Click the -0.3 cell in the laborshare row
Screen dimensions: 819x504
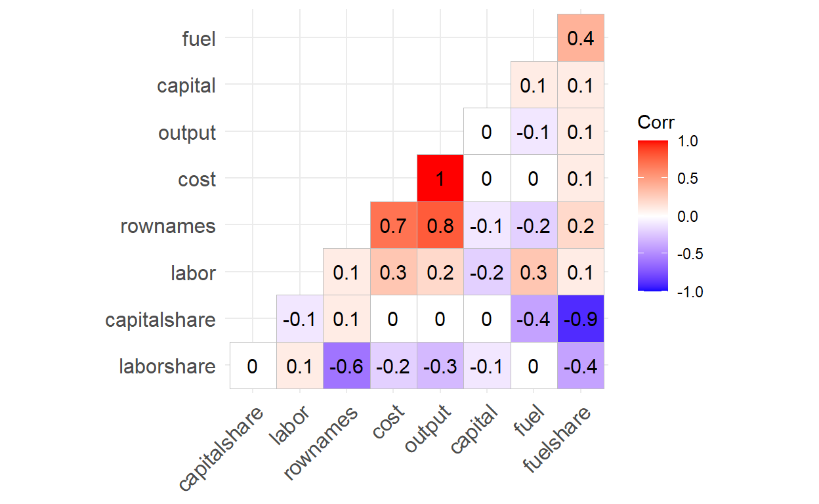tap(440, 366)
